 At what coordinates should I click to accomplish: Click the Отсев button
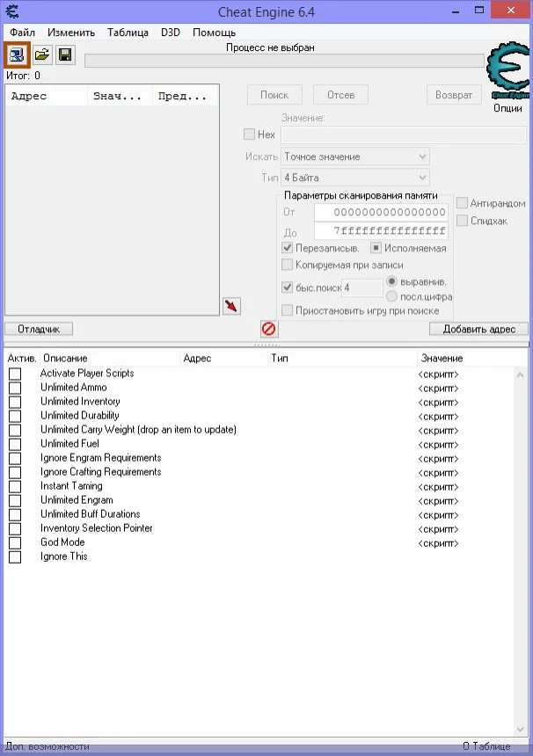340,95
